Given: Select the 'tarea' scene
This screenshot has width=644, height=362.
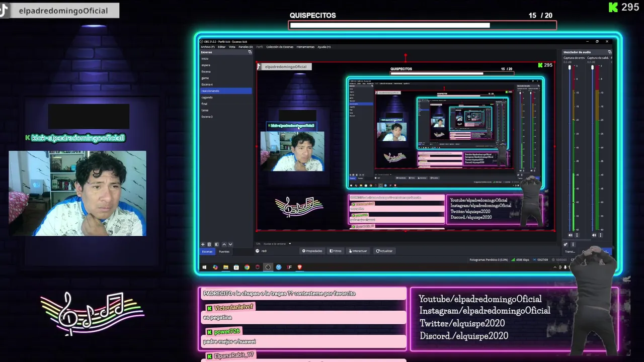Looking at the screenshot, I should click(225, 110).
